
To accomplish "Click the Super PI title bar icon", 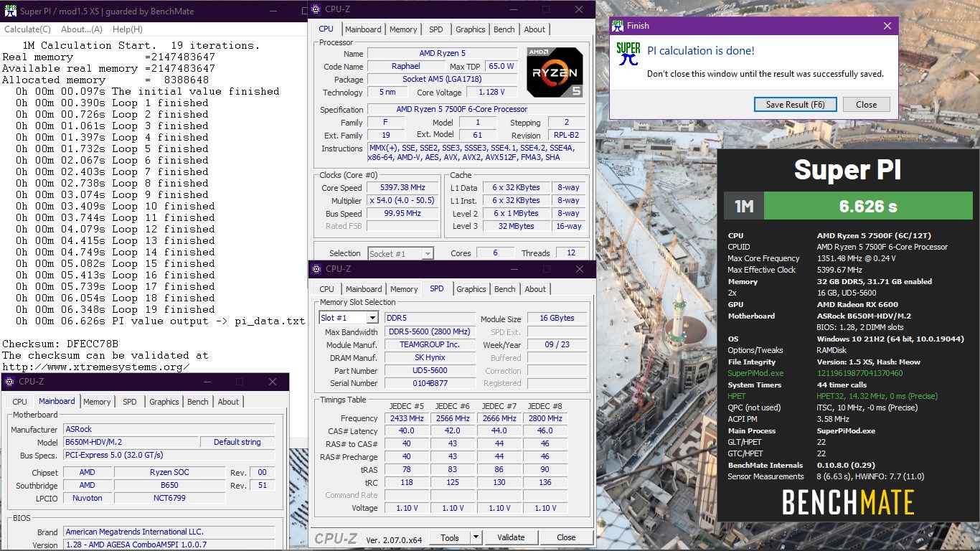I will [9, 11].
